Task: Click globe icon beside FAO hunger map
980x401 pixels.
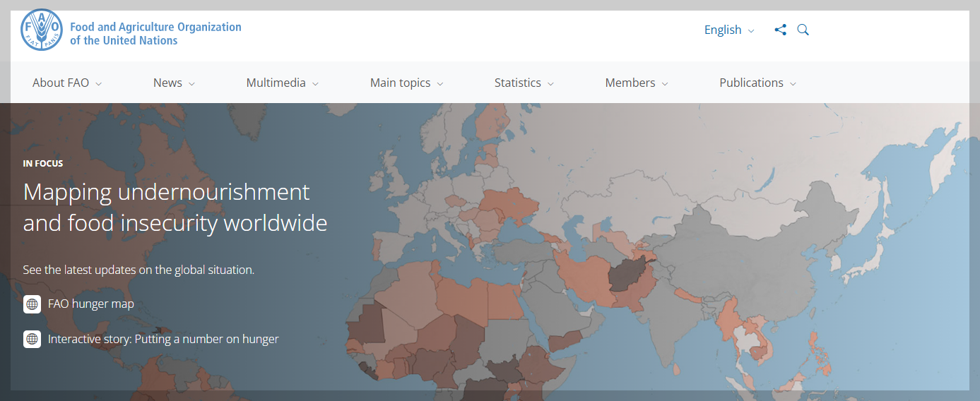Action: click(x=32, y=304)
